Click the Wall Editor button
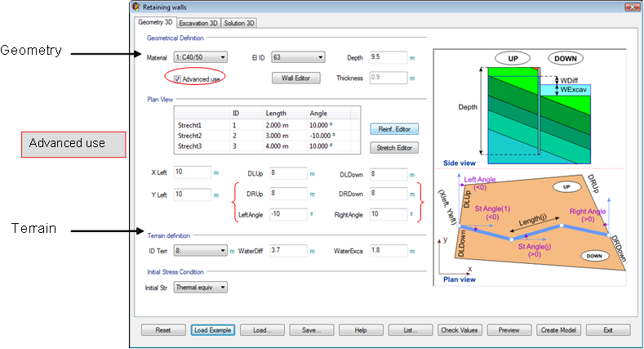644x349 pixels. point(295,78)
